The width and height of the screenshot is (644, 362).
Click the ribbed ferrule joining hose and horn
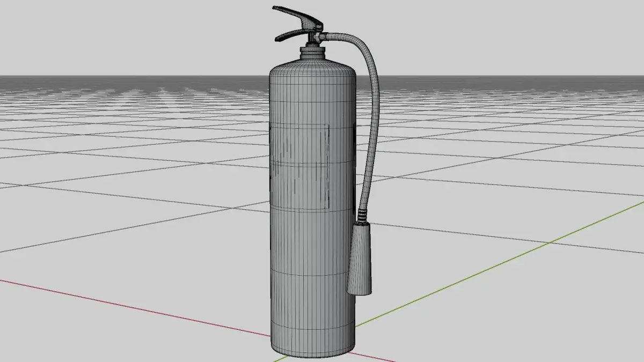coord(363,216)
